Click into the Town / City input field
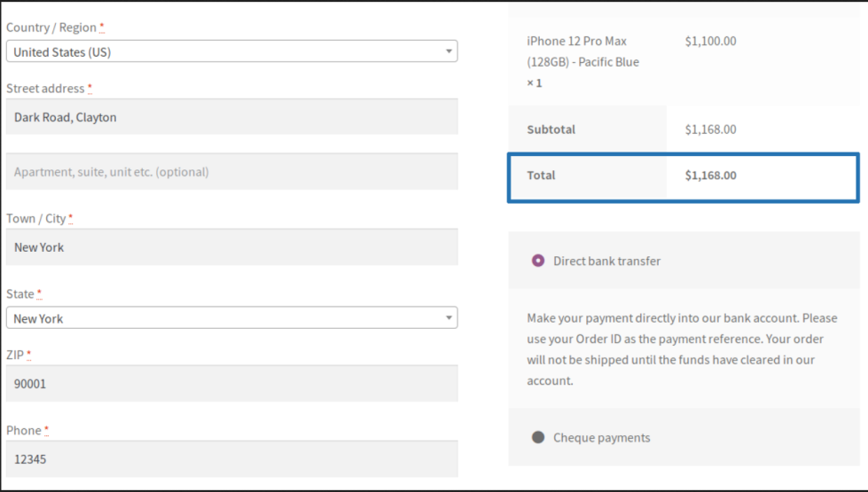This screenshot has height=492, width=868. click(x=231, y=247)
